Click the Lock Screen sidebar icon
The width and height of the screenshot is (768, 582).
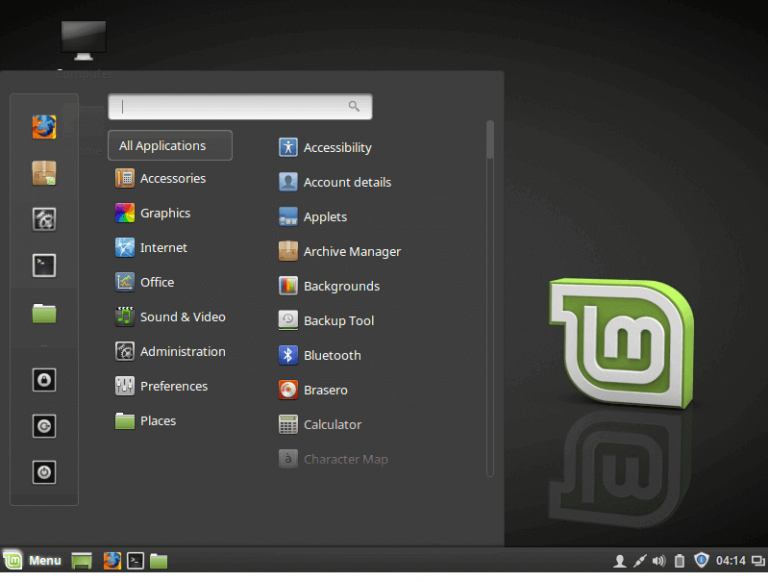[x=44, y=380]
